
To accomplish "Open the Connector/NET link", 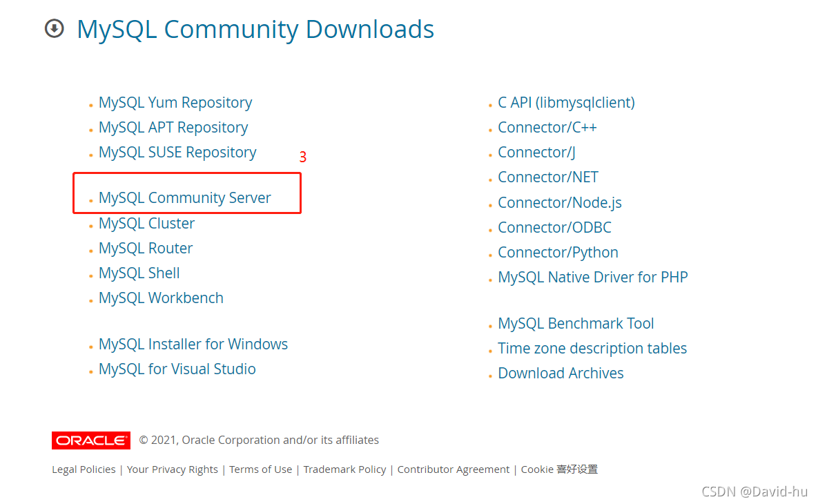I will pyautogui.click(x=548, y=177).
